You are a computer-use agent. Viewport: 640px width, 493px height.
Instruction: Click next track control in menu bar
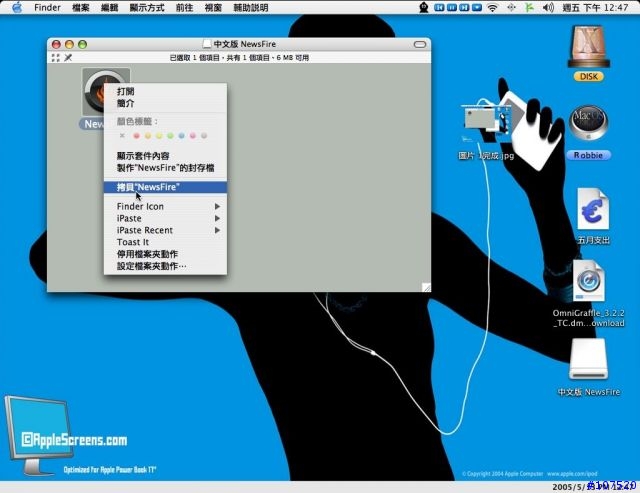click(464, 7)
